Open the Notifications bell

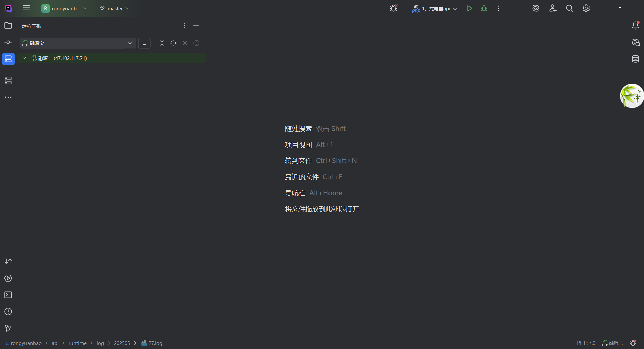(x=635, y=26)
